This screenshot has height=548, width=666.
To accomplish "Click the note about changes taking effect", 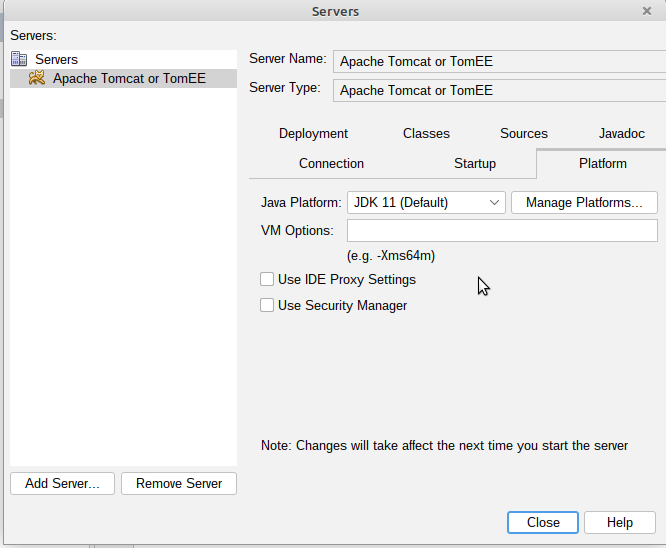I will click(x=444, y=446).
